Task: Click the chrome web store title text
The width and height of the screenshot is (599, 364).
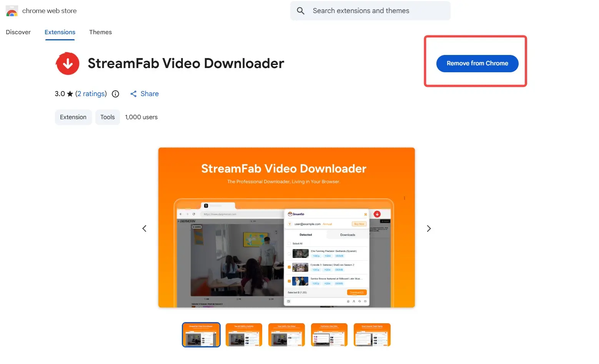Action: point(49,11)
